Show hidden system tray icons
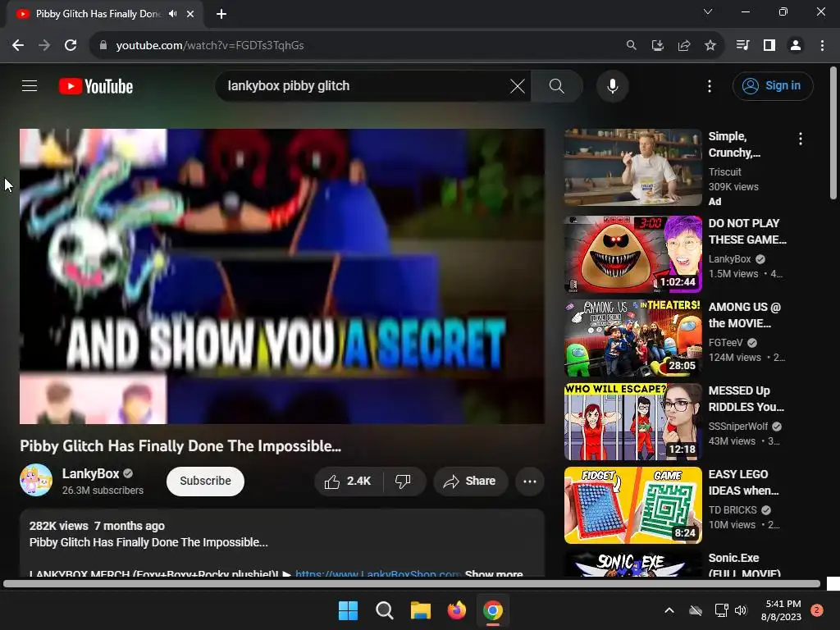The width and height of the screenshot is (840, 630). pos(669,610)
